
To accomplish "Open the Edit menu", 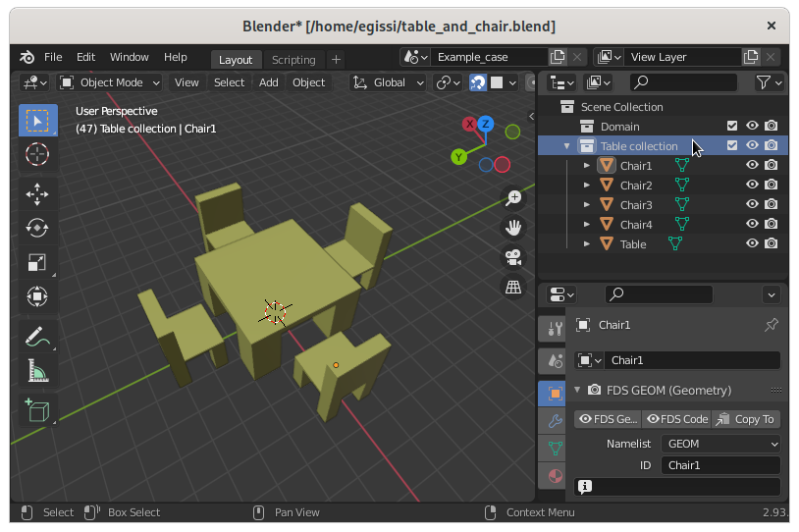I will click(85, 57).
